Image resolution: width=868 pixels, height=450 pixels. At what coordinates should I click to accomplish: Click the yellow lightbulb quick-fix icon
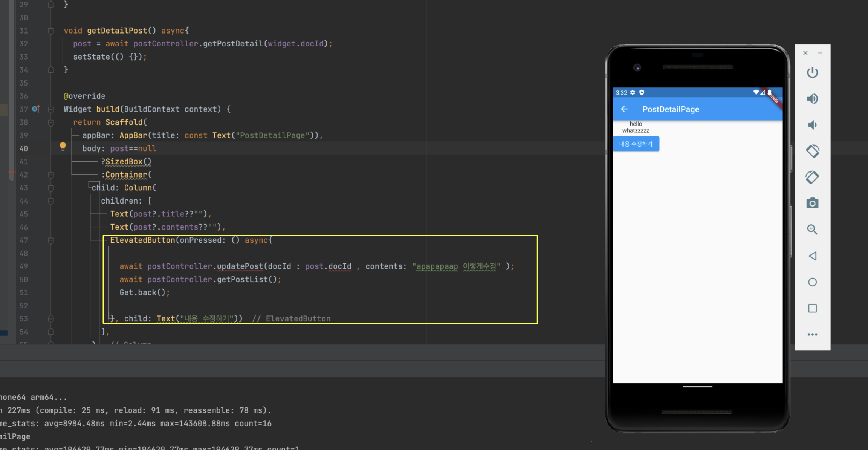(x=63, y=146)
